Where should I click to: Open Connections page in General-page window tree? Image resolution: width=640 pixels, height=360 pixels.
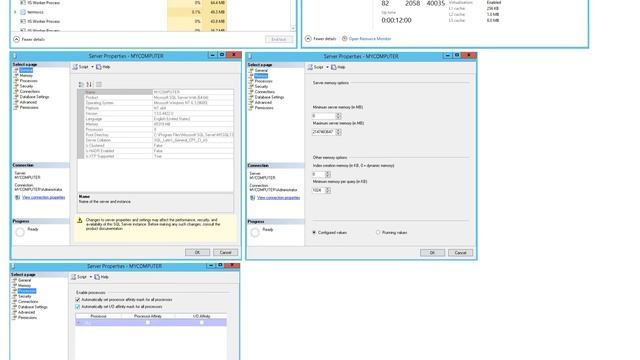pyautogui.click(x=30, y=91)
